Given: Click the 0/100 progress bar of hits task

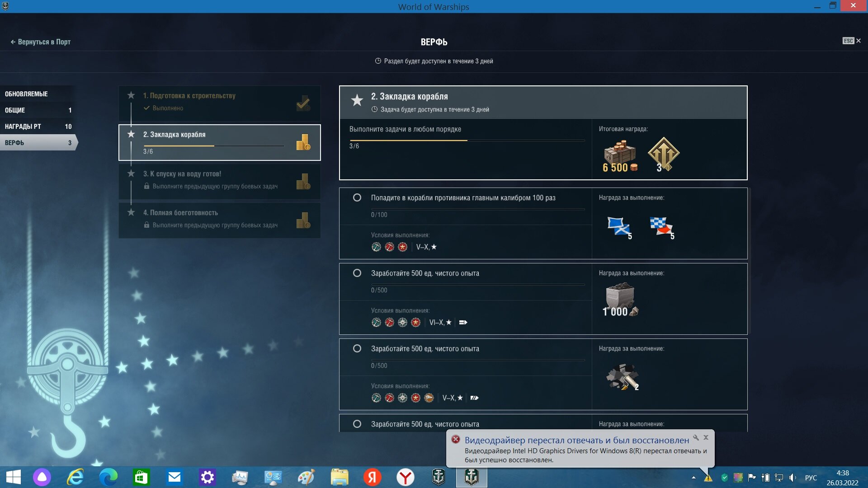Looking at the screenshot, I should coord(478,209).
